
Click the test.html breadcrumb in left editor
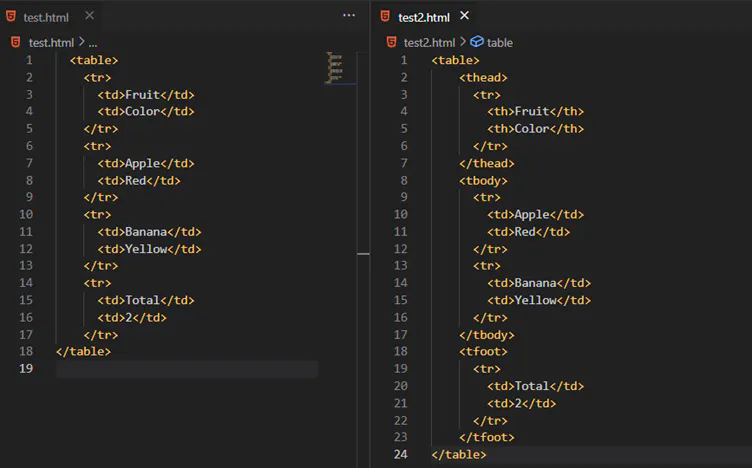[x=51, y=43]
